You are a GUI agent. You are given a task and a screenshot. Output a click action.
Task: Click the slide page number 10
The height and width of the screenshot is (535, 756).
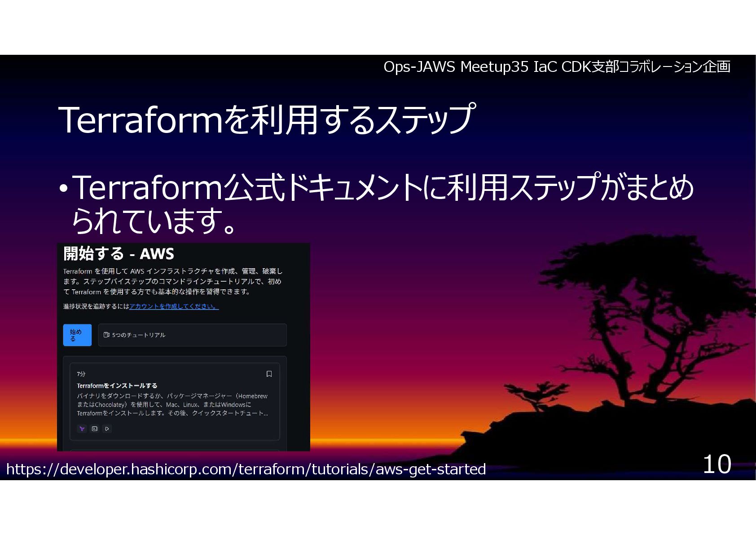[x=717, y=464]
